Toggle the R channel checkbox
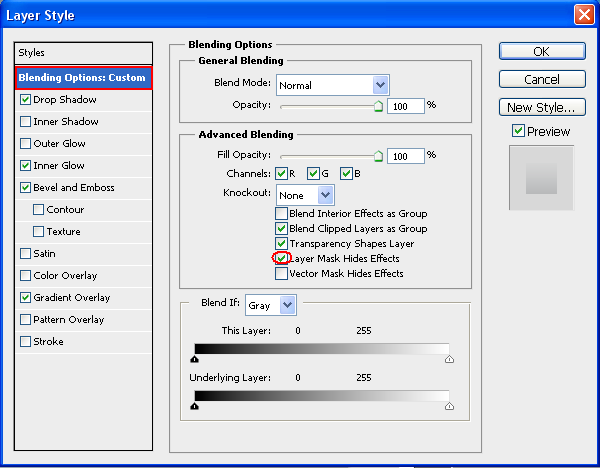Screen dimensions: 600x468 281,174
